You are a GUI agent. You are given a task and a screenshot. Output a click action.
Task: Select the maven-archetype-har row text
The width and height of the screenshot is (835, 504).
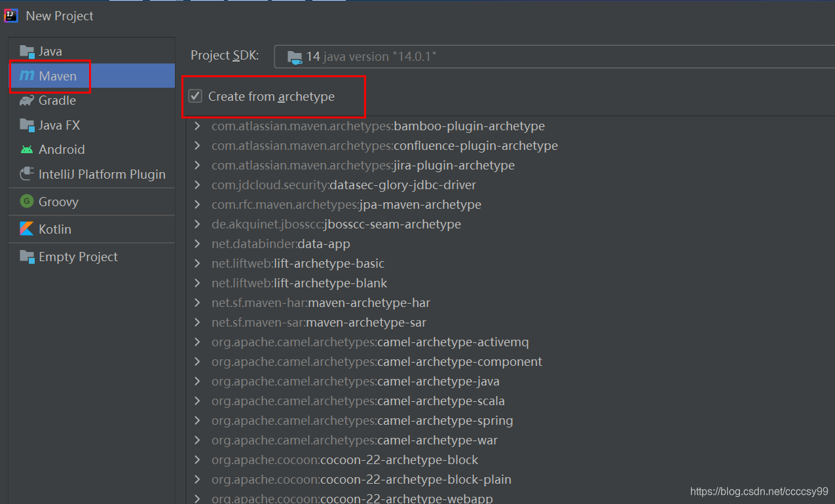click(x=321, y=303)
